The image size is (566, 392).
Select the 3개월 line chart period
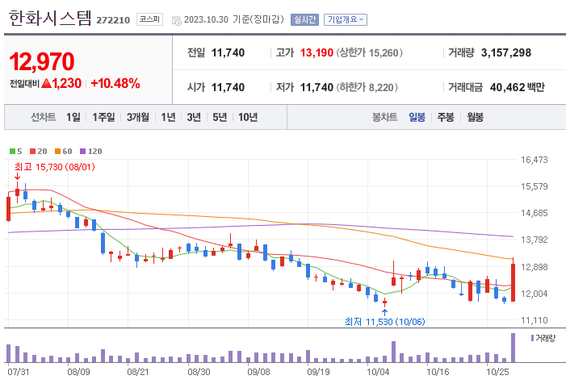138,117
